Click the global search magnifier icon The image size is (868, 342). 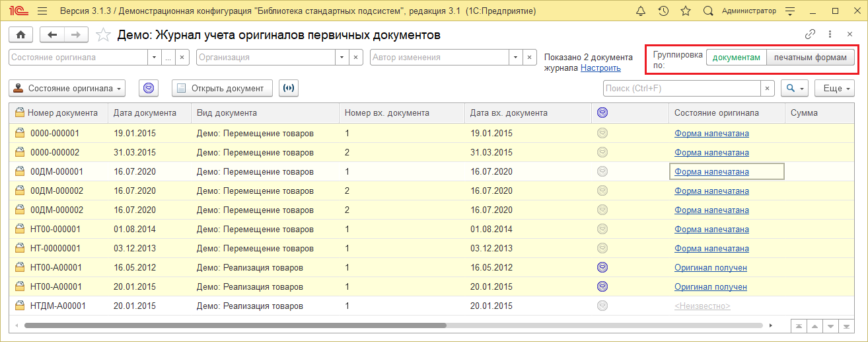pos(708,11)
